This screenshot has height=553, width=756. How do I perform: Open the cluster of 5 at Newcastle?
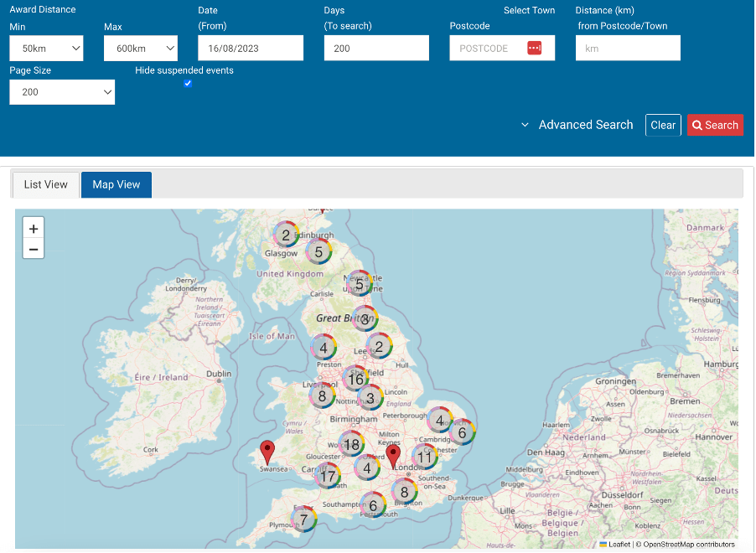(360, 284)
